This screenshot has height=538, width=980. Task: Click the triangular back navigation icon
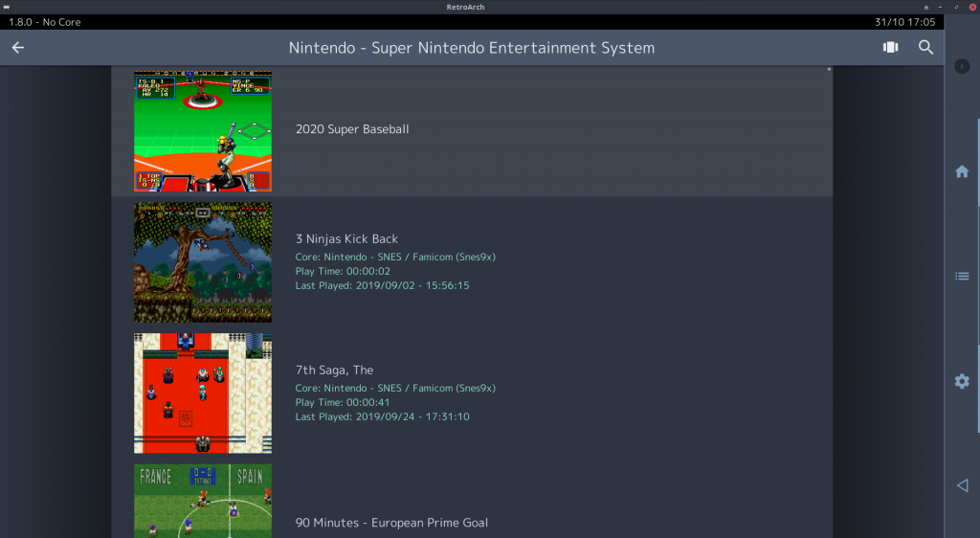[x=963, y=485]
